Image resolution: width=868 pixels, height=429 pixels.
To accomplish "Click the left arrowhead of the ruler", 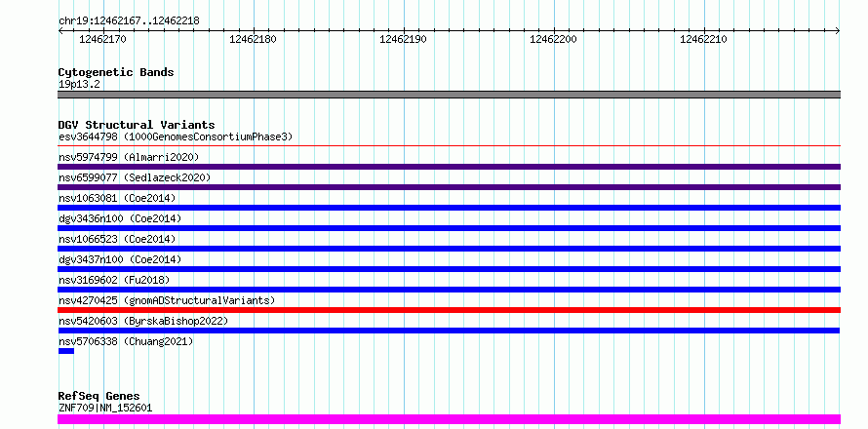I will [x=60, y=30].
